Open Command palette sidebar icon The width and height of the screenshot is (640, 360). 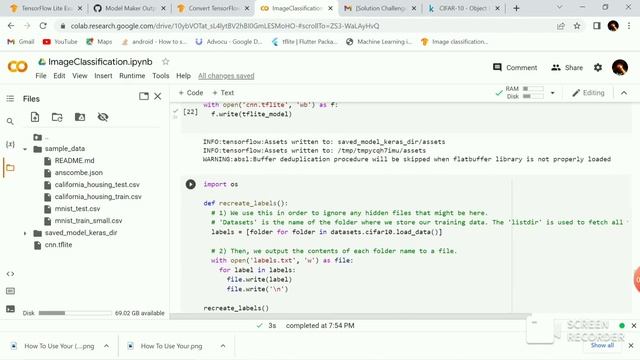coord(10,291)
